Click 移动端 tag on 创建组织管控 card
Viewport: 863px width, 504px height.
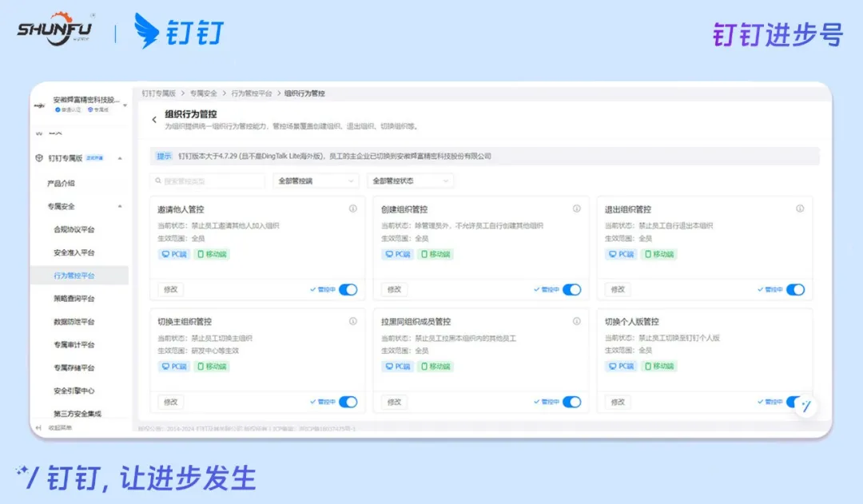click(435, 254)
